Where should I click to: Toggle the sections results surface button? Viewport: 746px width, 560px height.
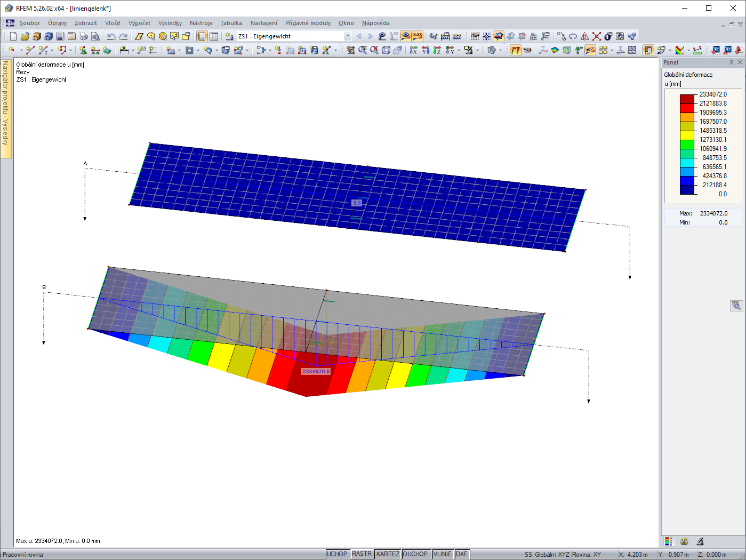tap(590, 50)
